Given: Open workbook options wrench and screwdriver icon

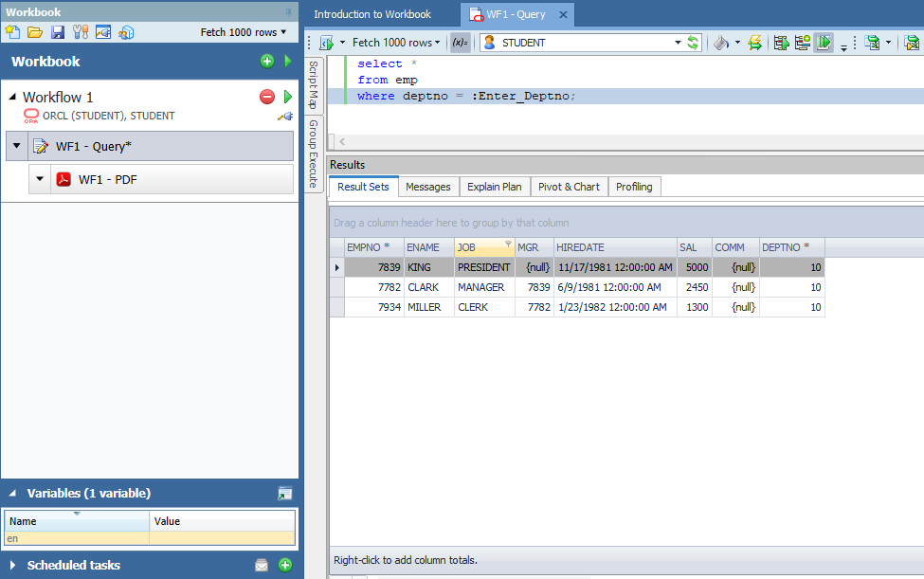Looking at the screenshot, I should pyautogui.click(x=81, y=32).
